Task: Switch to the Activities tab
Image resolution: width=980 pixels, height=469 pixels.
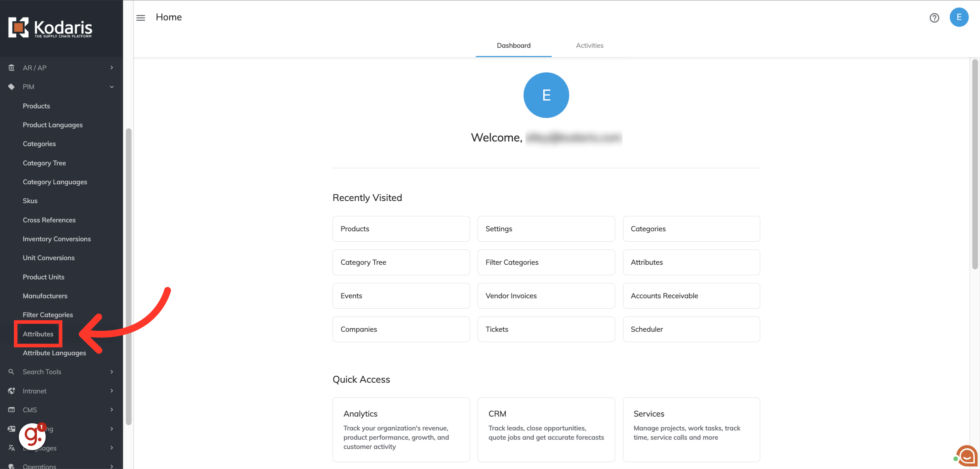Action: pyautogui.click(x=589, y=45)
